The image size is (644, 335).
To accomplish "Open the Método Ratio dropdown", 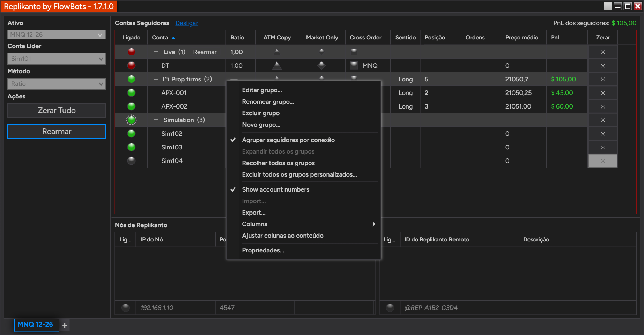I will point(57,84).
